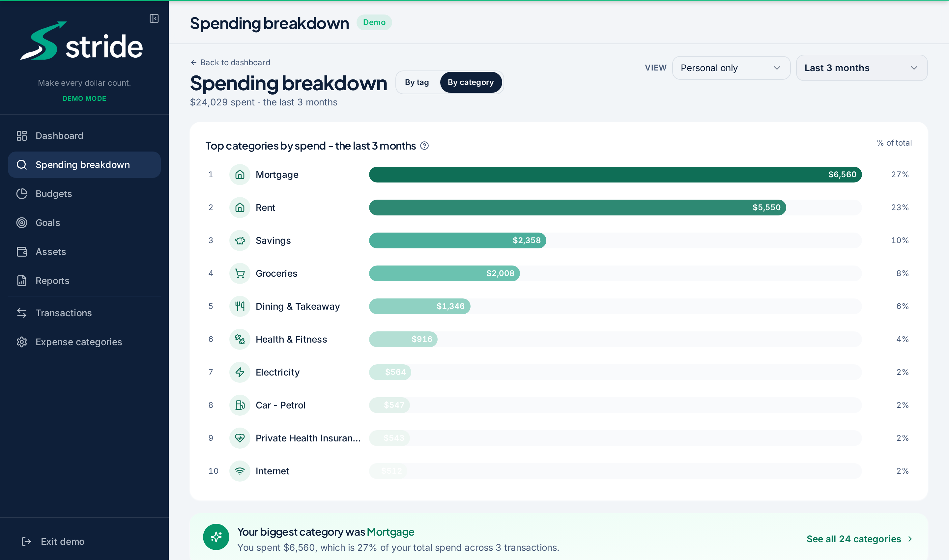Image resolution: width=949 pixels, height=560 pixels.
Task: Click the Private Health Insurance heart icon
Action: (240, 438)
